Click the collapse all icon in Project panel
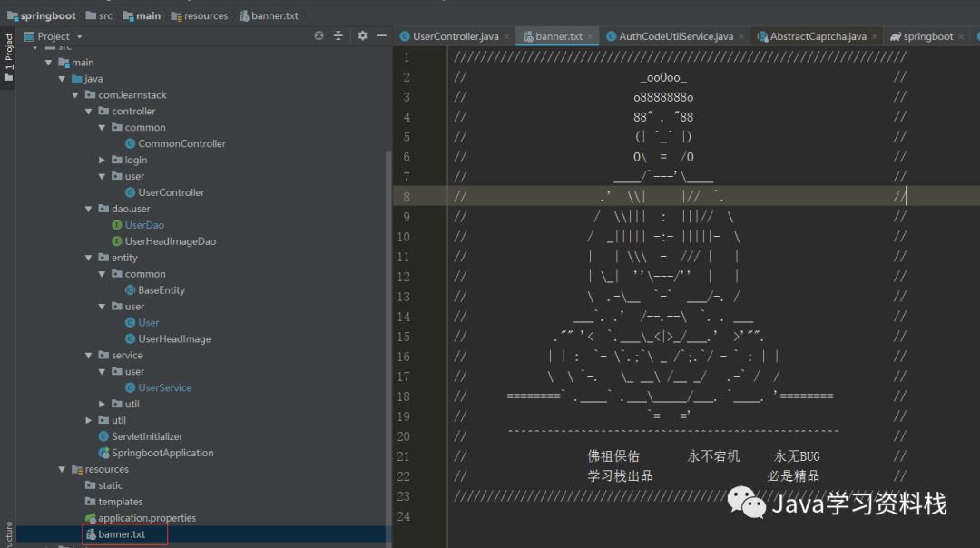980x548 pixels. point(338,36)
